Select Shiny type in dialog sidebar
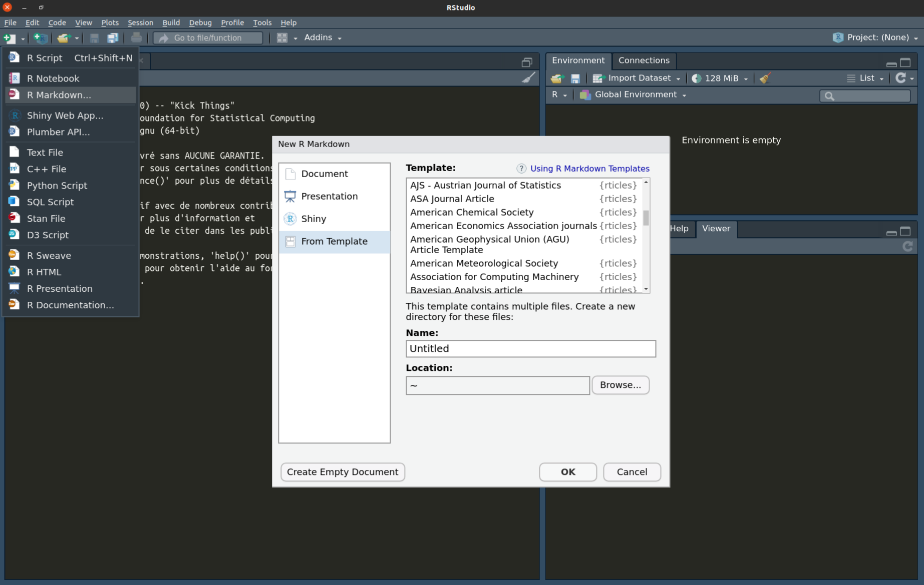This screenshot has width=924, height=585. (x=335, y=219)
